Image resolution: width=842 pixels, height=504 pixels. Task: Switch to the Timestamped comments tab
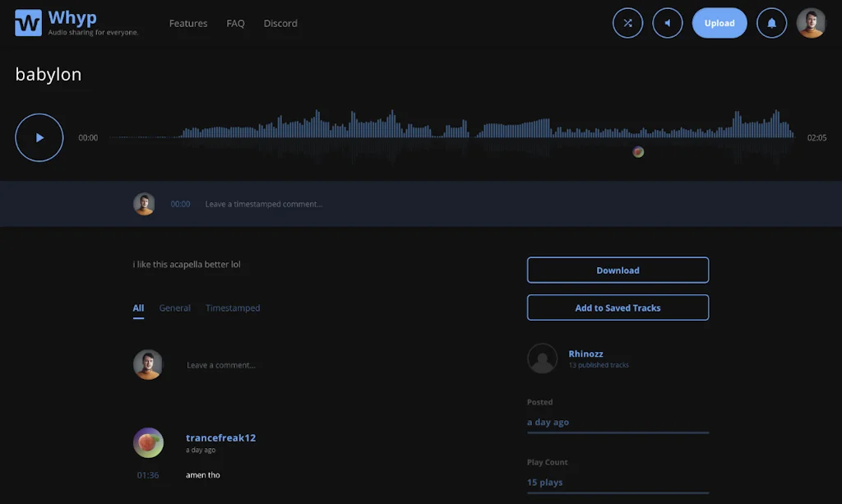click(233, 308)
